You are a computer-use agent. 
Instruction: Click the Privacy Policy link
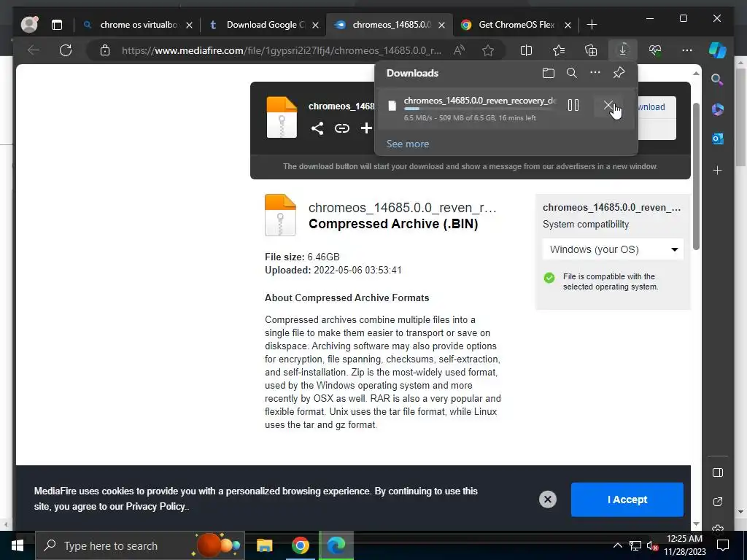click(x=155, y=506)
